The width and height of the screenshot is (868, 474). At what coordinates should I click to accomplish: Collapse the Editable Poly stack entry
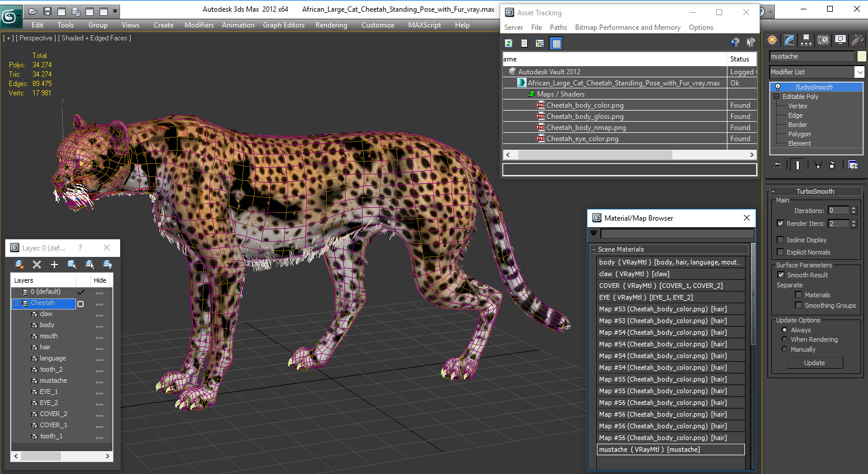(x=777, y=97)
